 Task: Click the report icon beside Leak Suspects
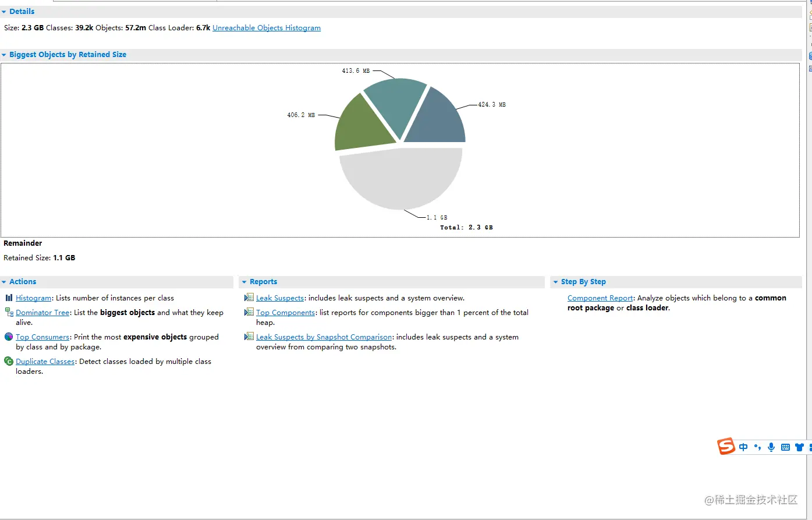249,298
